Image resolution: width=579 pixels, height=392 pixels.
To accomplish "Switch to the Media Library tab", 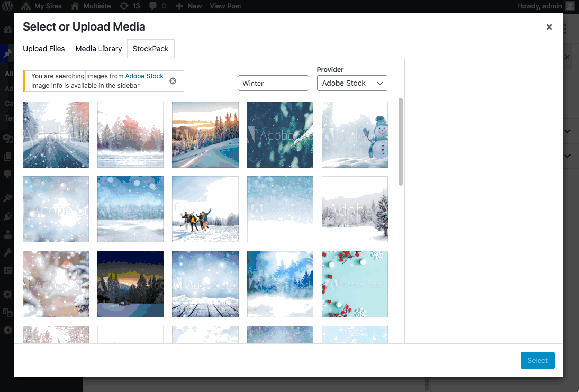I will (99, 49).
